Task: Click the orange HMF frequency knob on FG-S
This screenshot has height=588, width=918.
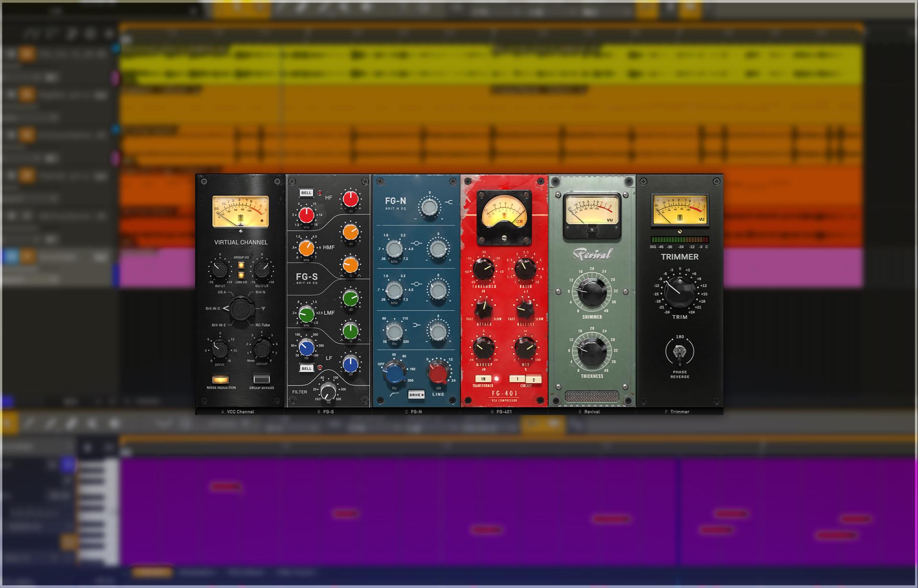Action: (x=306, y=248)
